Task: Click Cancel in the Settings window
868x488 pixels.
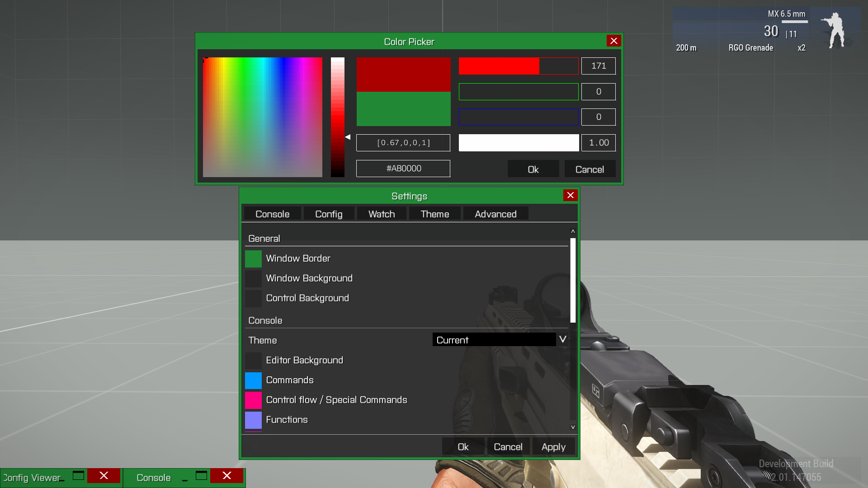Action: [508, 446]
